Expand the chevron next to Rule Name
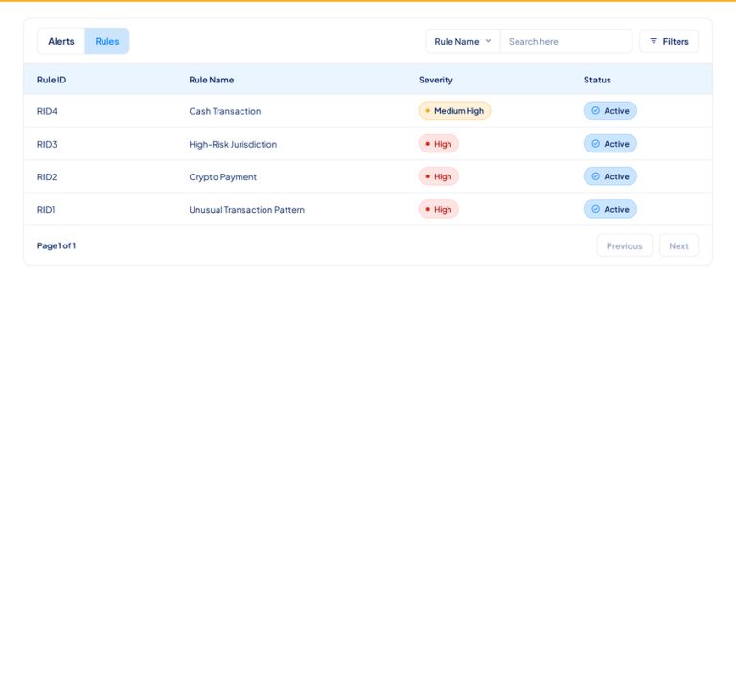This screenshot has height=700, width=736. tap(488, 41)
